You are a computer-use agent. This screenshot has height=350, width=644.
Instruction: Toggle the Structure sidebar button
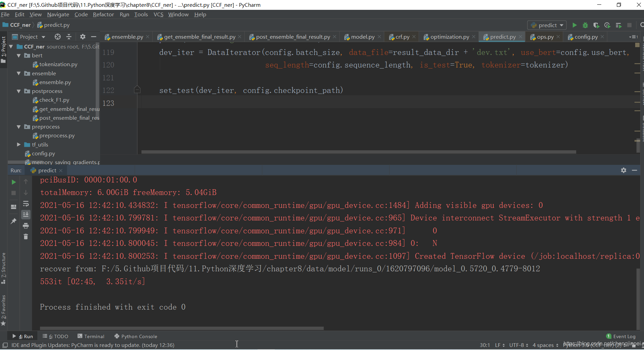tap(3, 268)
